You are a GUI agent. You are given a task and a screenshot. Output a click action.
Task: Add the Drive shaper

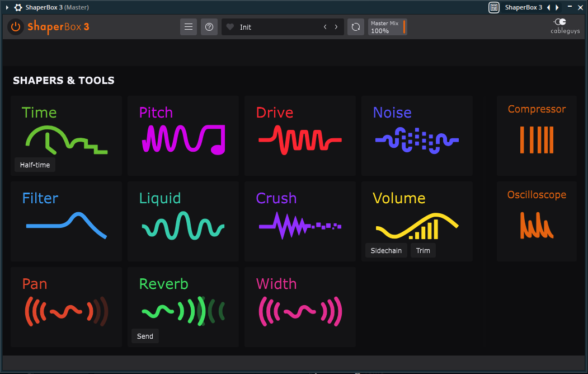click(x=300, y=135)
